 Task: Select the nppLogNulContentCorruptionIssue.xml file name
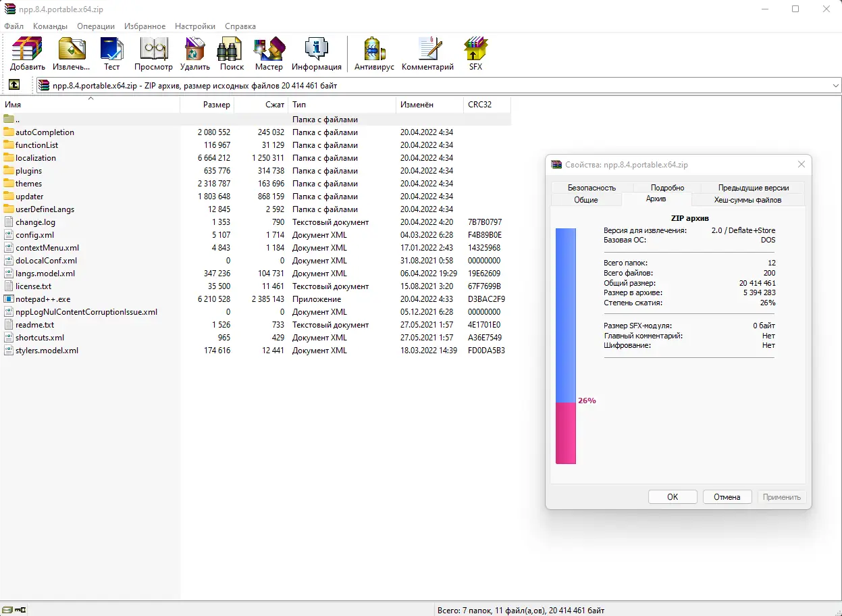click(86, 312)
